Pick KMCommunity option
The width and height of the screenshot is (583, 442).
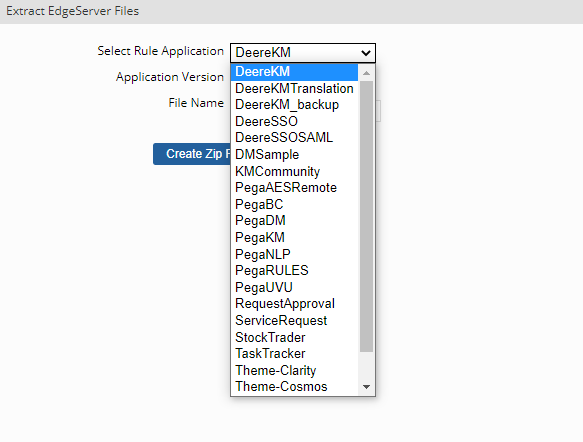[294, 171]
